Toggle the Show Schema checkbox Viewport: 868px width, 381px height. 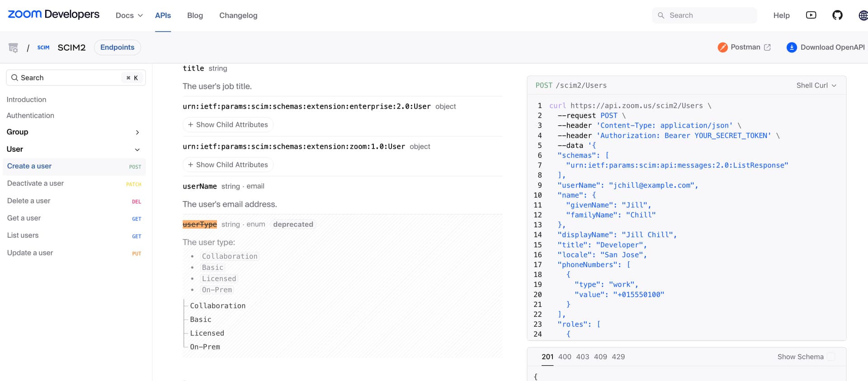pyautogui.click(x=831, y=357)
